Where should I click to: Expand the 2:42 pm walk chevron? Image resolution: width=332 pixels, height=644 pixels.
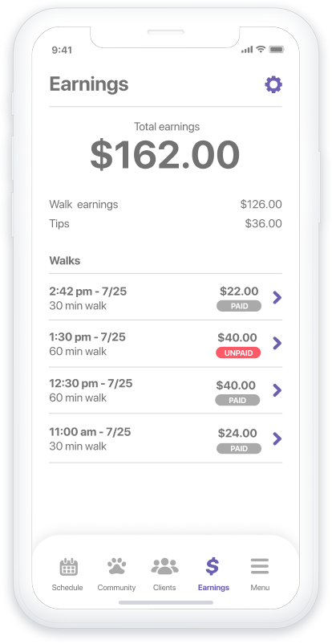(x=277, y=297)
